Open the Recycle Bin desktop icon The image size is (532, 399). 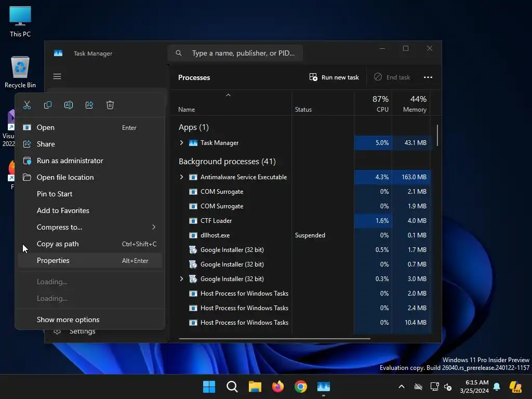point(20,72)
